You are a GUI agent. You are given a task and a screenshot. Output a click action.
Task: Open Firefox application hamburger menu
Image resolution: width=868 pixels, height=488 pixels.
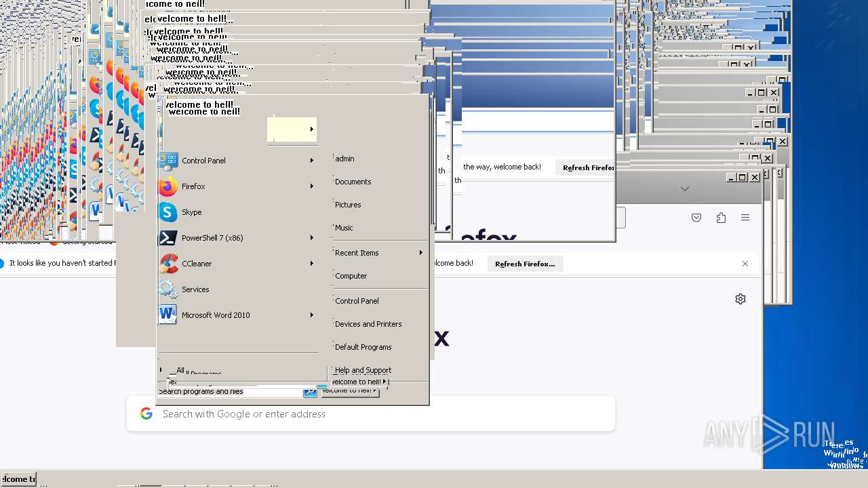pos(745,218)
